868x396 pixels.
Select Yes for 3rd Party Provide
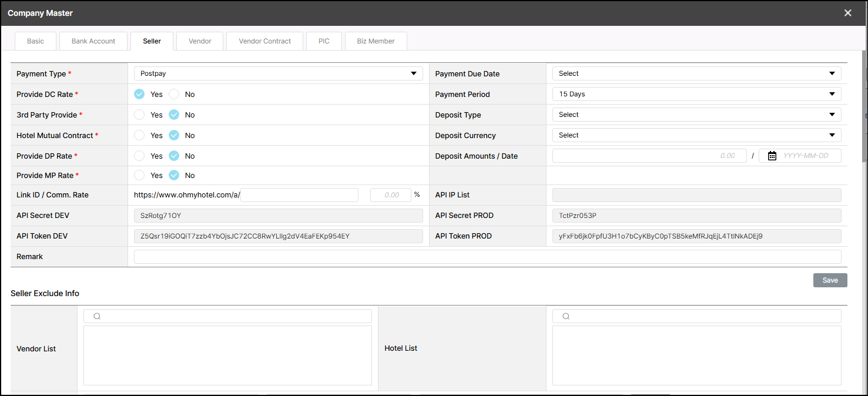[139, 115]
